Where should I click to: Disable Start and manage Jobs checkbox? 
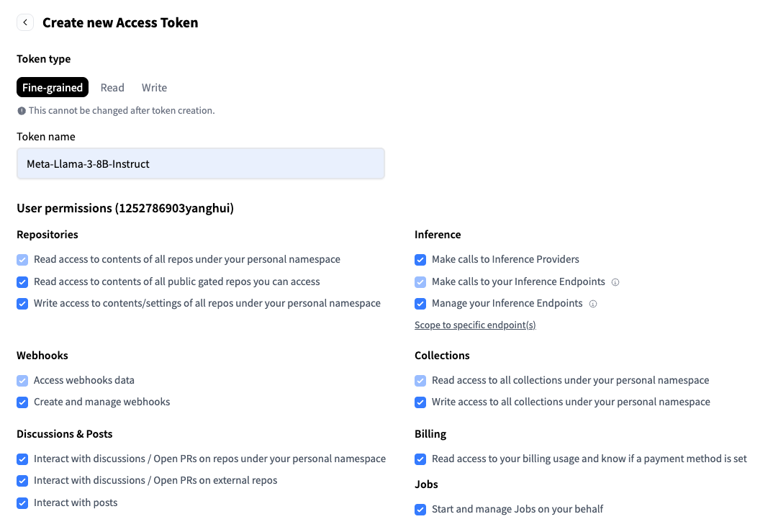(420, 509)
